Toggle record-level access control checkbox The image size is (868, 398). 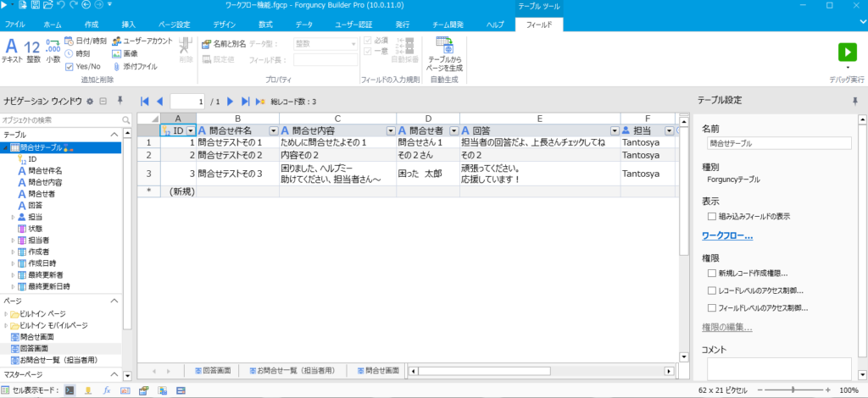coord(712,290)
